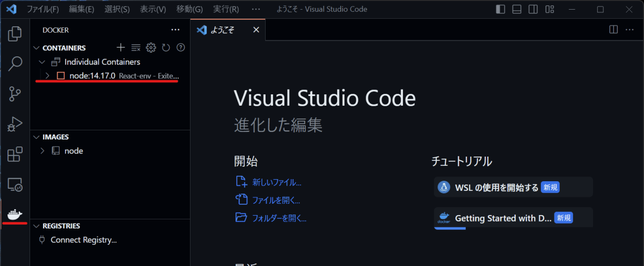Open the Search view
This screenshot has width=644, height=266.
(14, 64)
